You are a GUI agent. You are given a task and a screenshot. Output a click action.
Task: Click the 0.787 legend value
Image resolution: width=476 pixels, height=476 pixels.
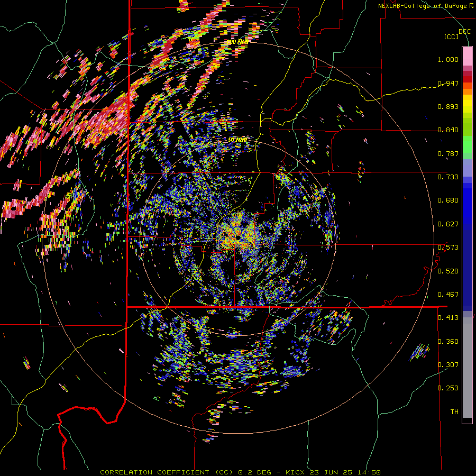pyautogui.click(x=448, y=153)
